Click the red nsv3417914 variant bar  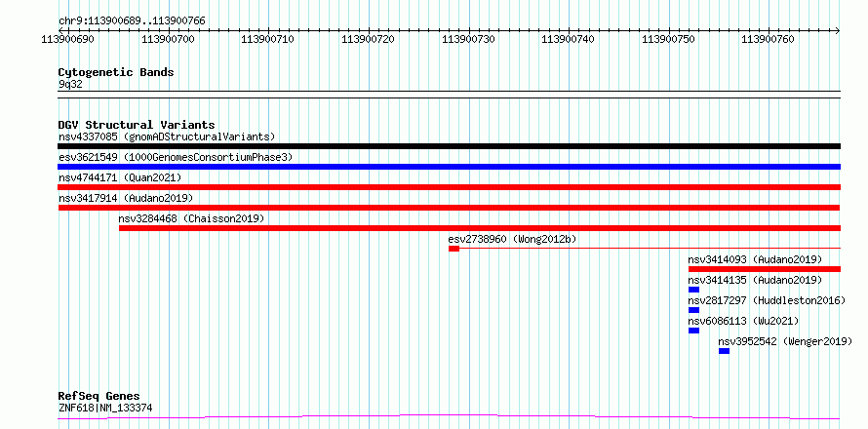(x=449, y=208)
